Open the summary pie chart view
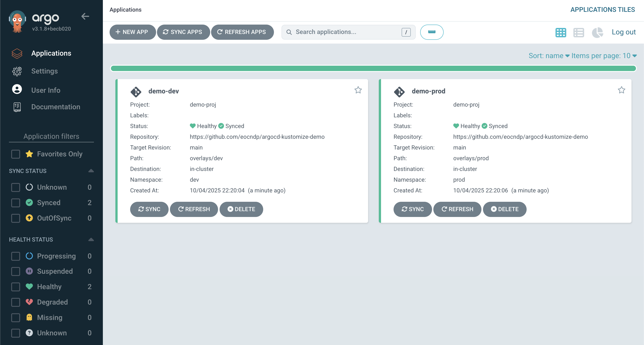 (x=597, y=32)
